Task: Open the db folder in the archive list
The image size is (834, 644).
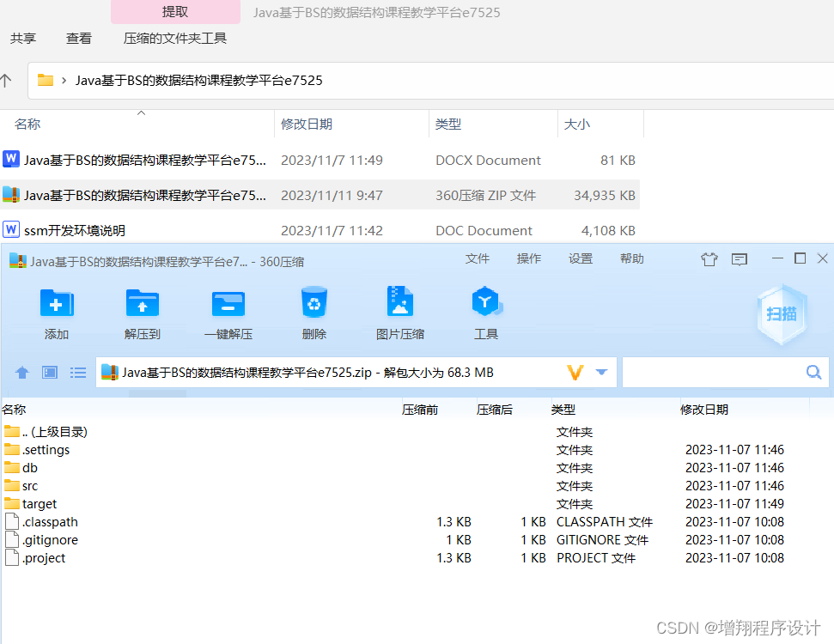Action: 27,467
